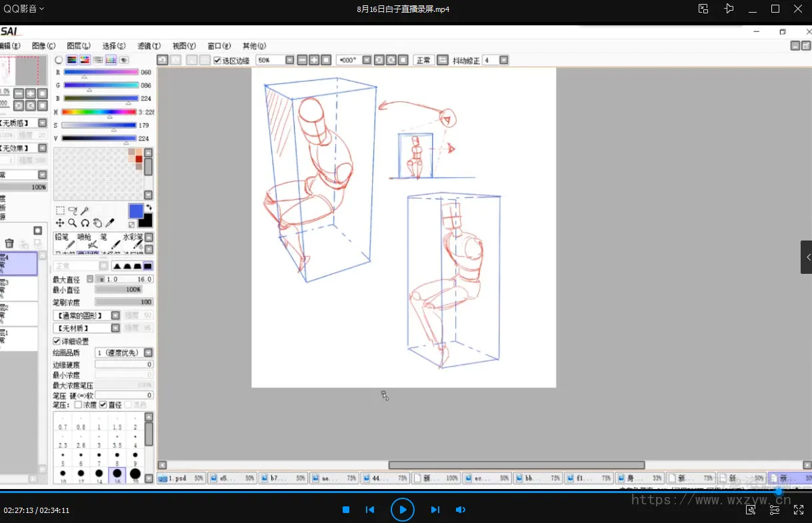The height and width of the screenshot is (523, 812).
Task: Select the rectangular selection tool
Action: point(60,211)
